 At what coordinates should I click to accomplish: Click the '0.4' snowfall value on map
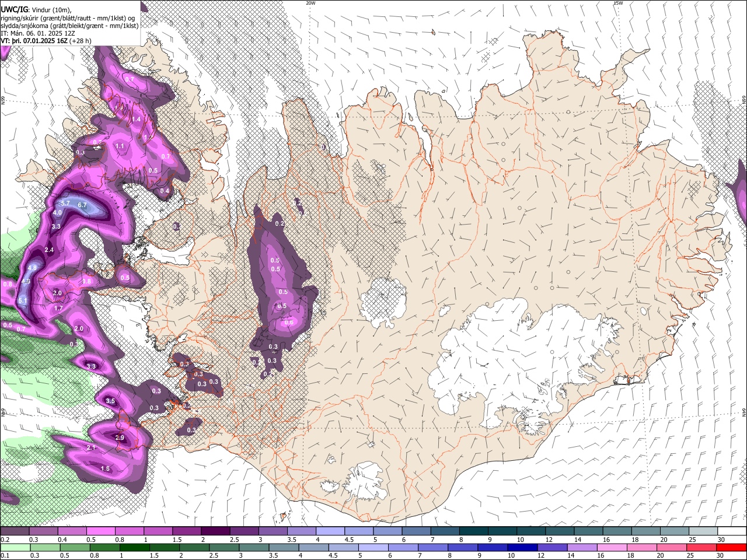coord(165,191)
